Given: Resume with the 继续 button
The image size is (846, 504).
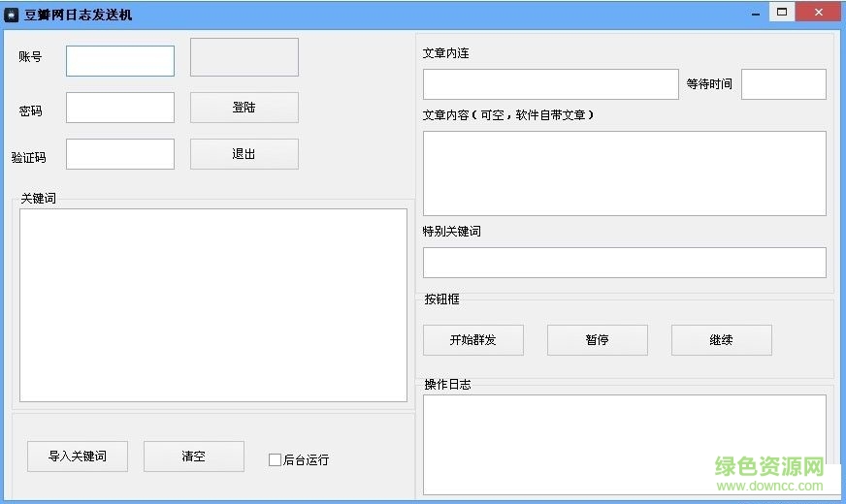Looking at the screenshot, I should tap(722, 340).
